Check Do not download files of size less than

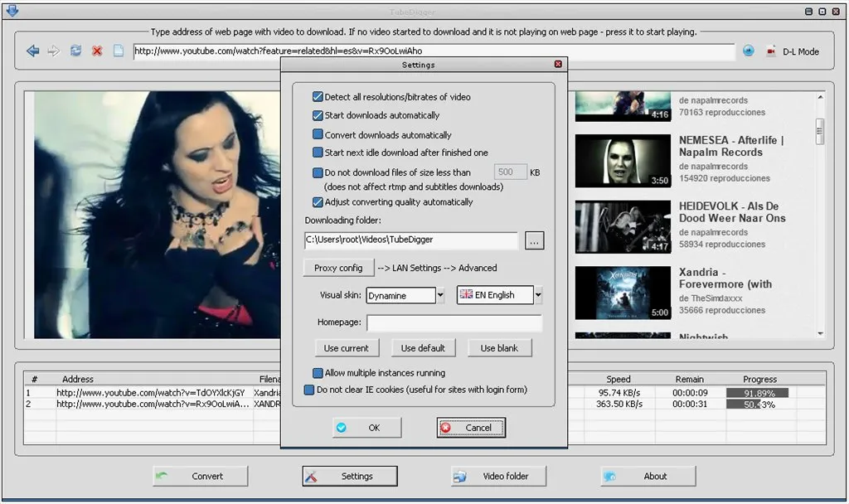318,172
